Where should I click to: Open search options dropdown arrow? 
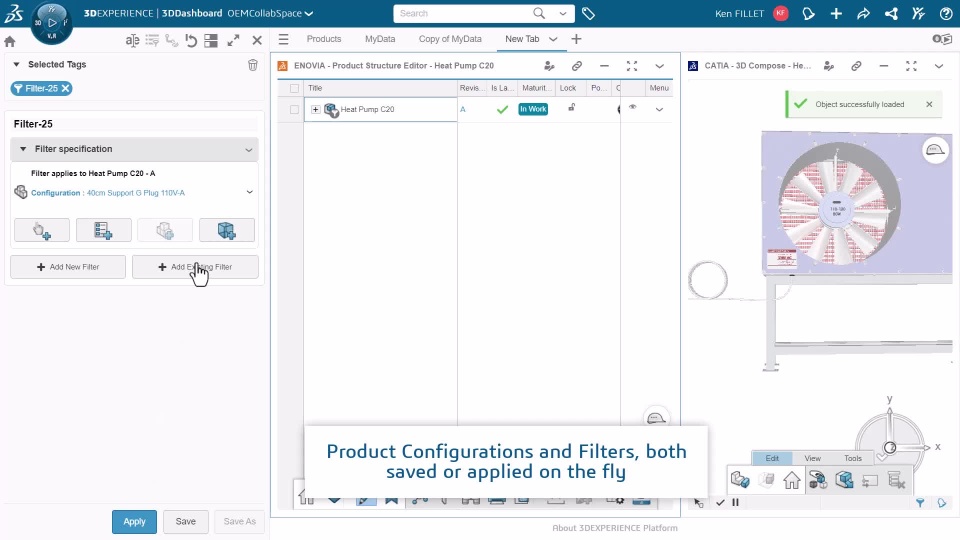563,13
